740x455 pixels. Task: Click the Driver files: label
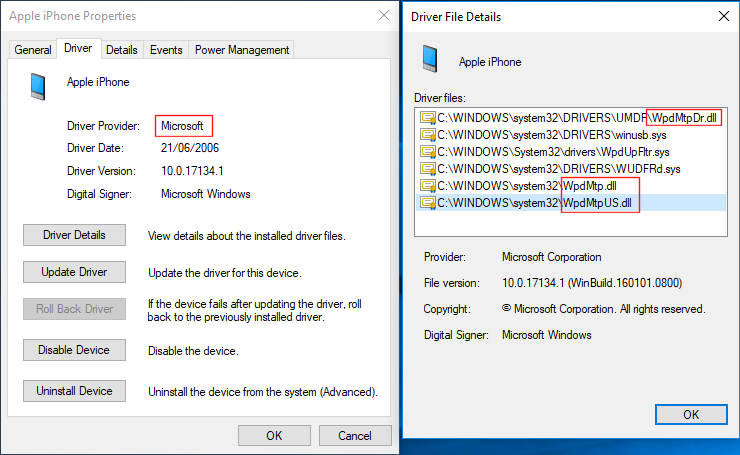pos(440,98)
